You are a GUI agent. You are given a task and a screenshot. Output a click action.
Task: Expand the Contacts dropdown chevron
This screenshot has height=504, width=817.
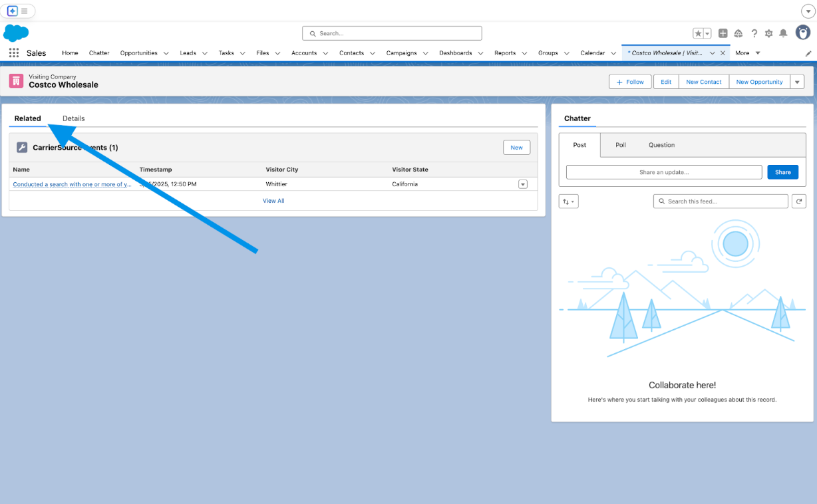click(x=373, y=53)
